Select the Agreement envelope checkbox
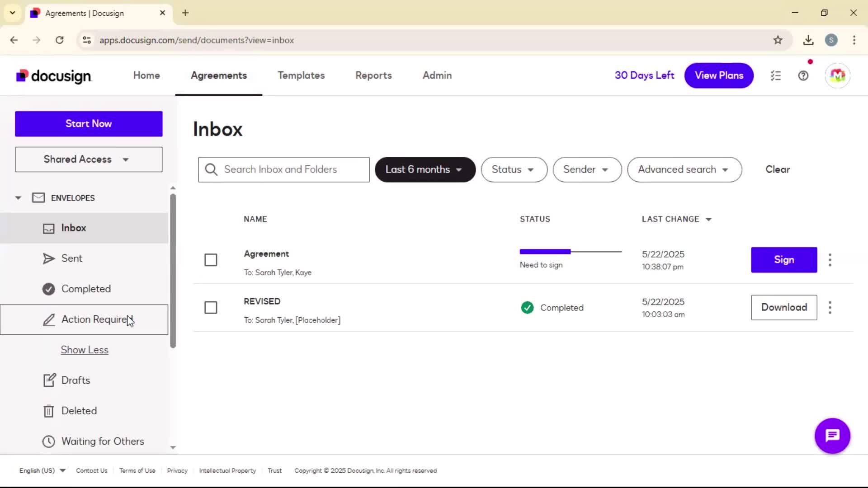Screen dimensions: 868x488 [x=211, y=260]
